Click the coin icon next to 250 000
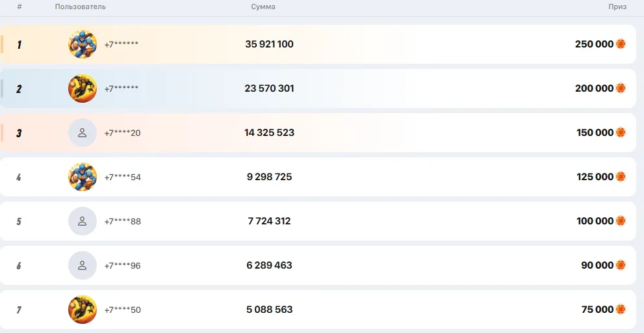The width and height of the screenshot is (644, 333). coord(621,44)
